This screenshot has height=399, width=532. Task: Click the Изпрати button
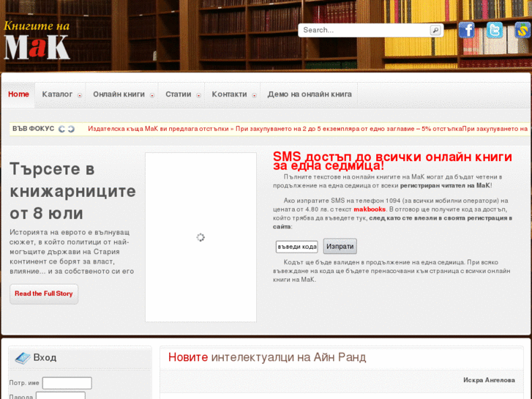coord(340,247)
